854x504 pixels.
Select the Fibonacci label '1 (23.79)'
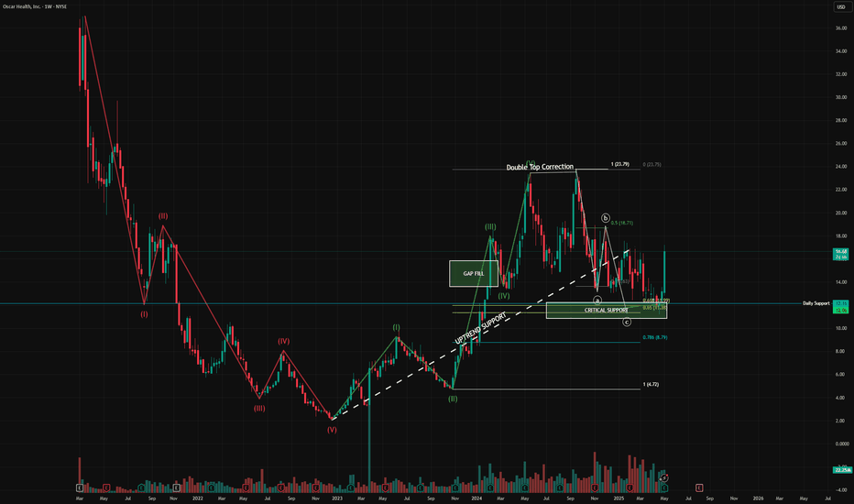(619, 164)
